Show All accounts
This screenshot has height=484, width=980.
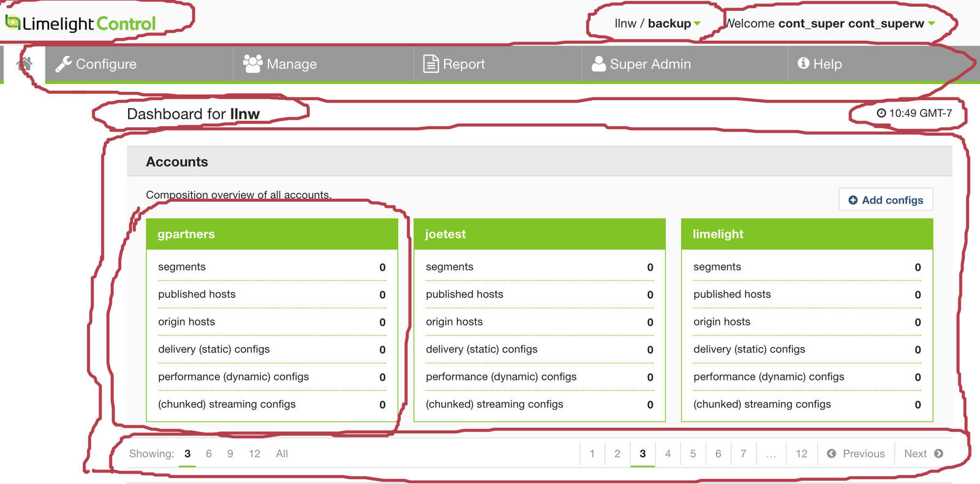[x=282, y=453]
